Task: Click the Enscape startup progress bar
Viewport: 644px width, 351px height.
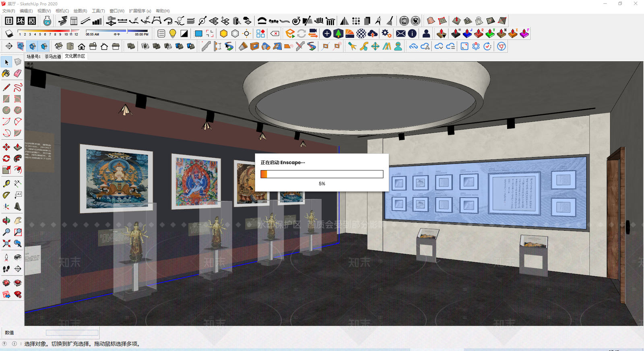Action: point(322,174)
